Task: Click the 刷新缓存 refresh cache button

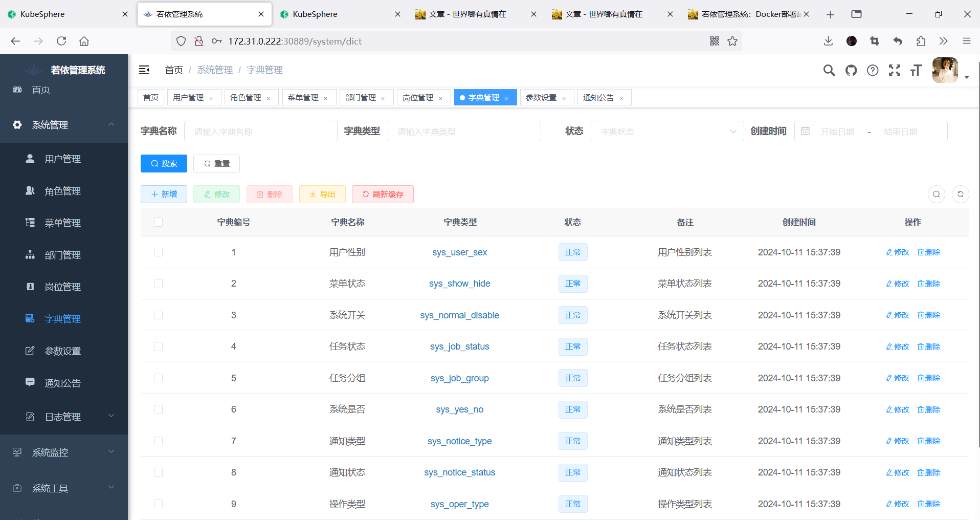Action: pyautogui.click(x=383, y=194)
